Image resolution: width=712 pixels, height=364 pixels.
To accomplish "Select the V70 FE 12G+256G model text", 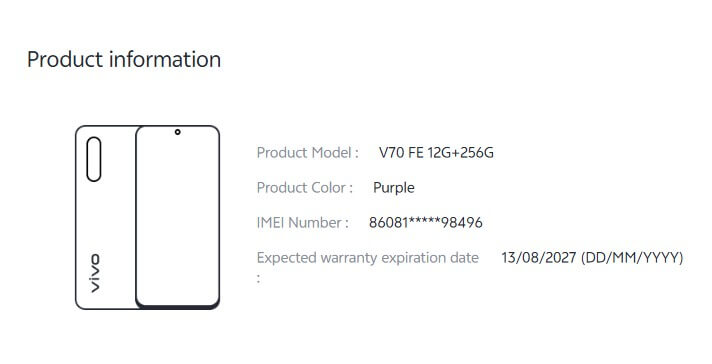I will 436,152.
